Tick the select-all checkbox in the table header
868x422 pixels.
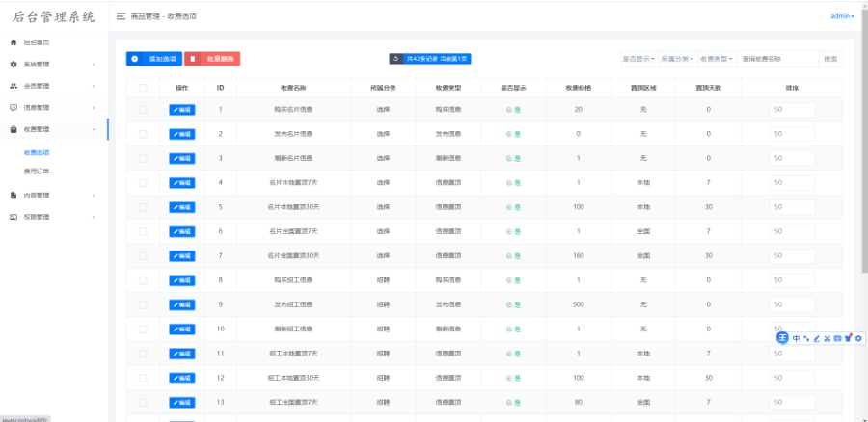(x=143, y=88)
